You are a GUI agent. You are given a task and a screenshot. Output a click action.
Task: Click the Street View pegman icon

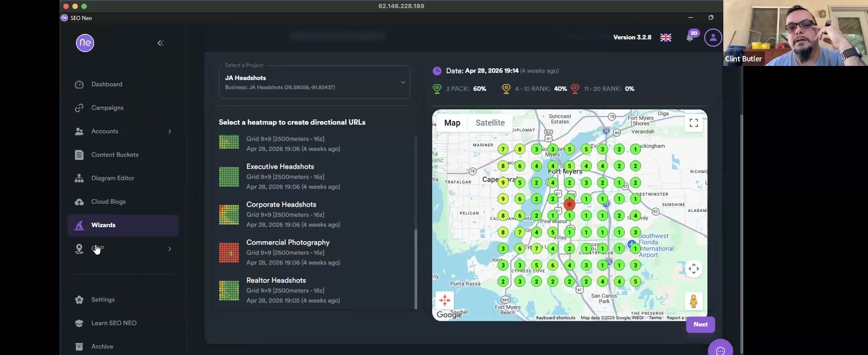(x=693, y=301)
